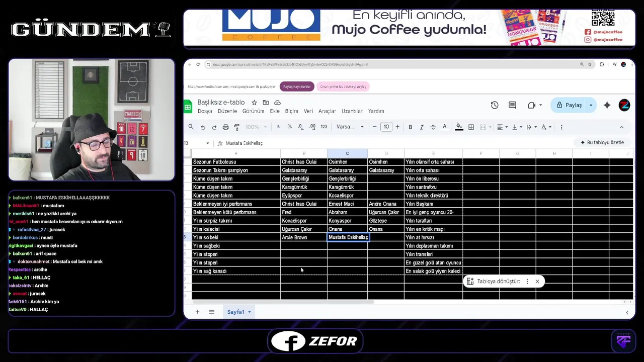Click the Paylaşmayı durdur button
This screenshot has height=362, width=644.
point(297,86)
